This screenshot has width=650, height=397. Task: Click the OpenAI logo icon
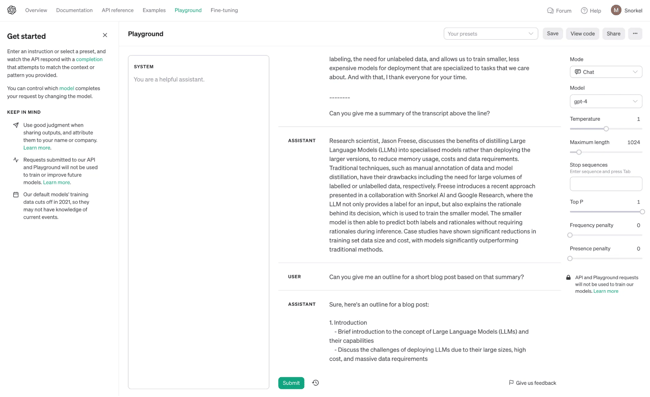pyautogui.click(x=12, y=10)
